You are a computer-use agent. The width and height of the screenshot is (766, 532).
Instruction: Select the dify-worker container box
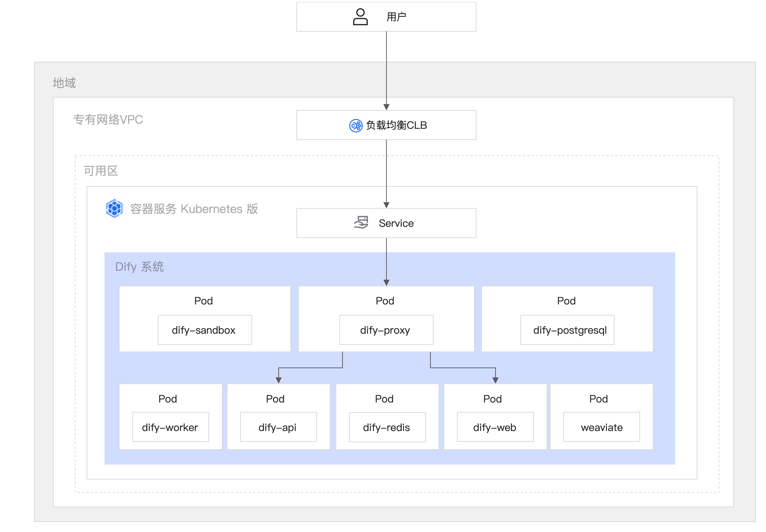click(x=171, y=427)
